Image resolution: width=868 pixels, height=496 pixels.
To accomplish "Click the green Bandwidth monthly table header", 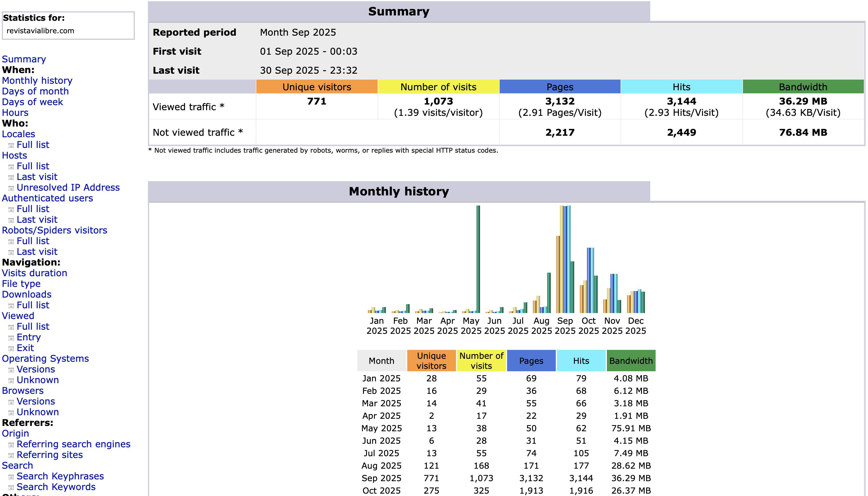I will (631, 361).
